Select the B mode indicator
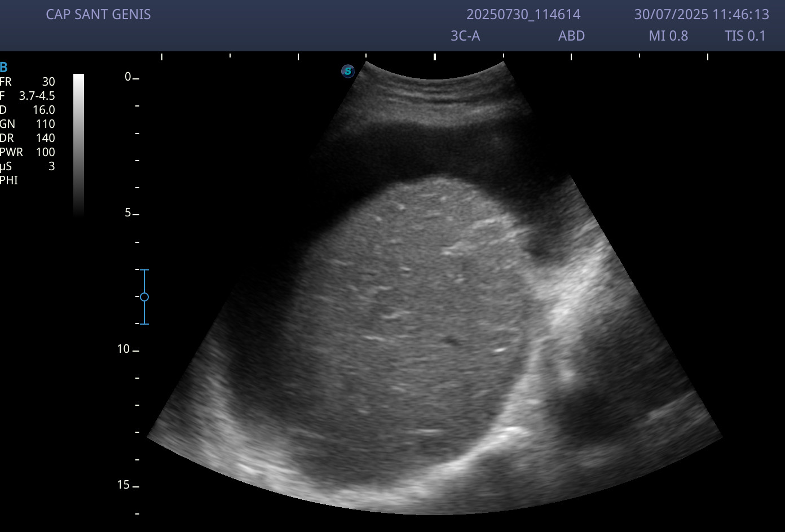 pos(4,68)
